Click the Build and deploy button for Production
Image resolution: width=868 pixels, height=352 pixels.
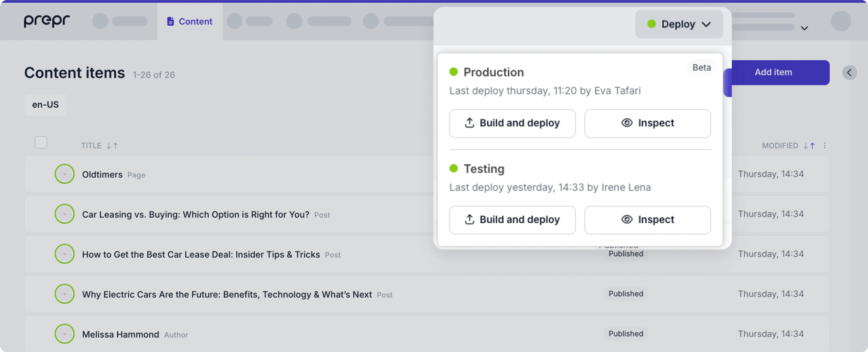512,123
